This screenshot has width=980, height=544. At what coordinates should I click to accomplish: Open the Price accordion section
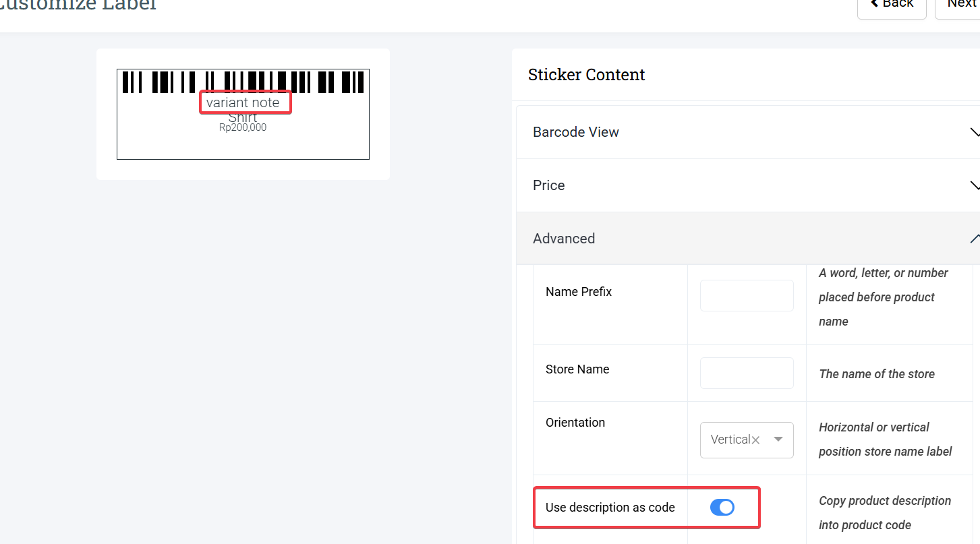click(549, 185)
